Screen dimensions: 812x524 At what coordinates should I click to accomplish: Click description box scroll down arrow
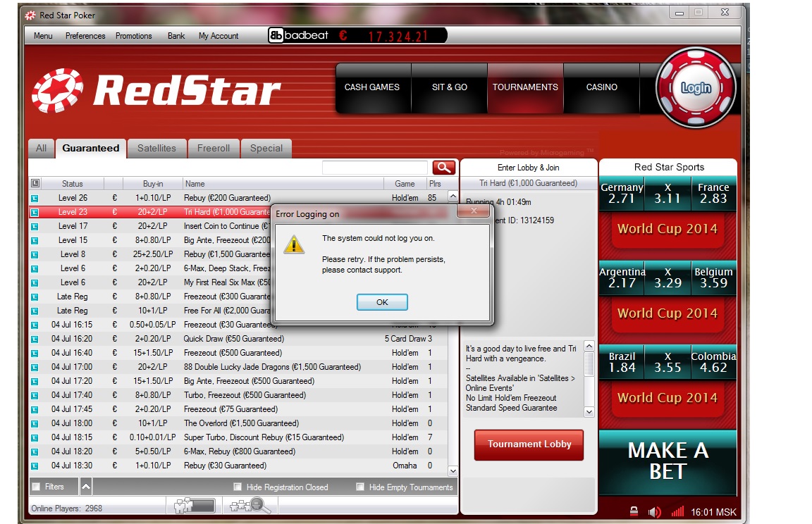pyautogui.click(x=589, y=412)
